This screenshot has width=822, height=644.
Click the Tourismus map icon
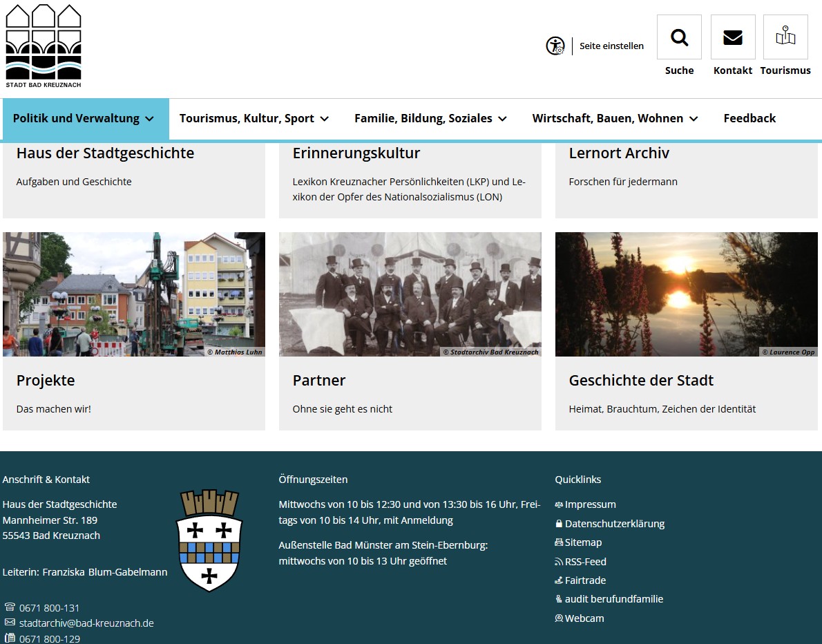[x=785, y=37]
